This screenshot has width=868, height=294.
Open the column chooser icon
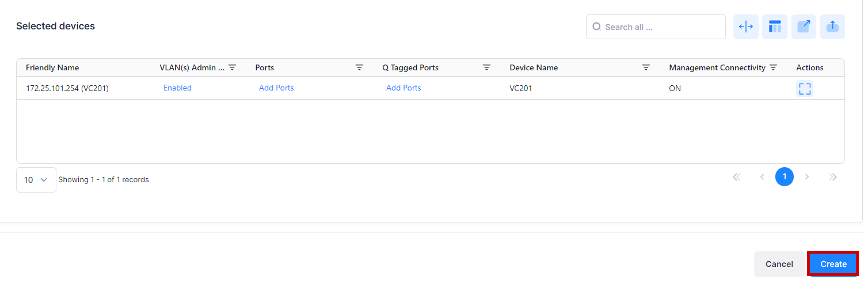pos(775,27)
